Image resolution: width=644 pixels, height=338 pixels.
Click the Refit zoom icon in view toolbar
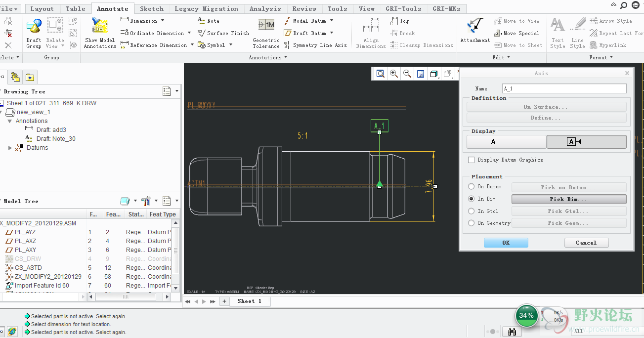(x=381, y=74)
